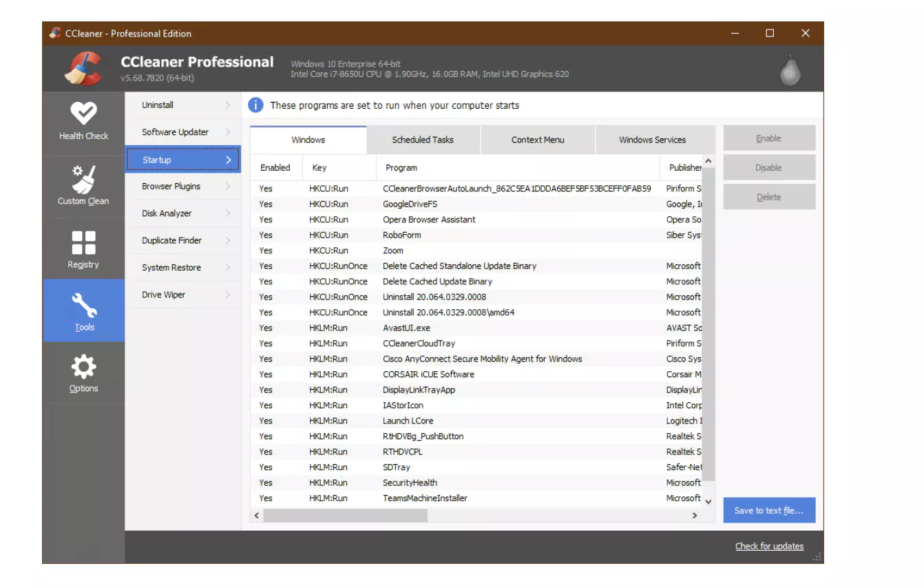
Task: Expand the Browser Plugins chevron
Action: [227, 187]
